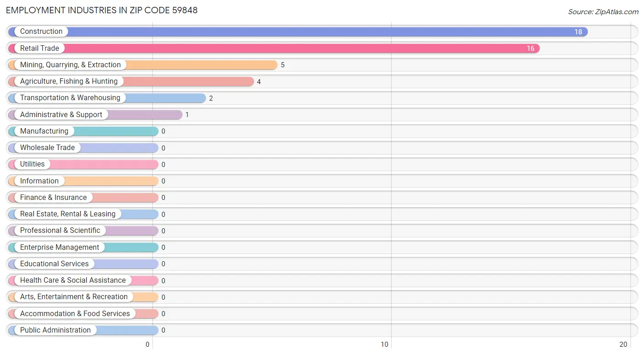Image resolution: width=644 pixels, height=355 pixels.
Task: Click the axis label 10
Action: (x=385, y=344)
